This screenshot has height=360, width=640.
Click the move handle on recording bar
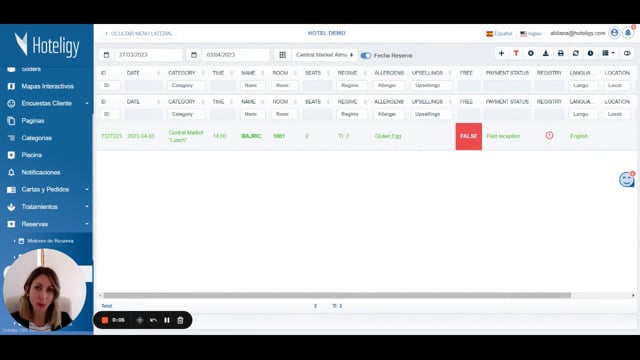[140, 320]
